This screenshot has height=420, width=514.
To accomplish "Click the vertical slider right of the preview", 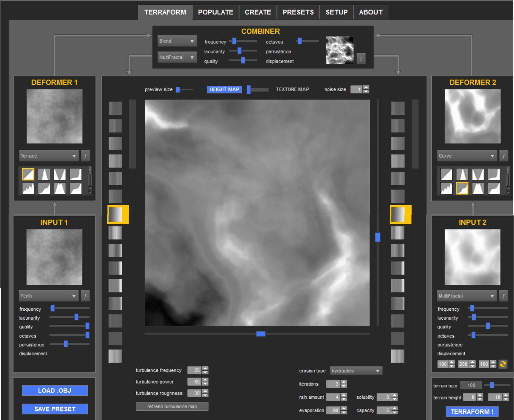I will 378,213.
